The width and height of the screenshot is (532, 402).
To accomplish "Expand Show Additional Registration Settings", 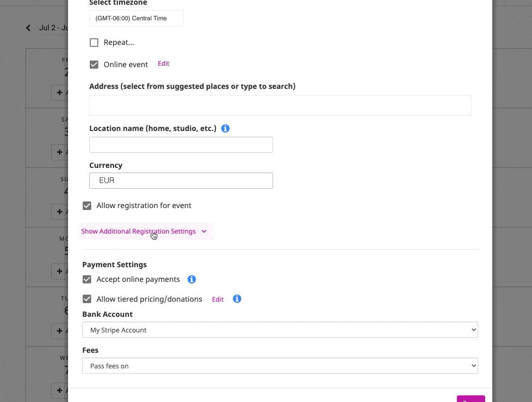I will click(138, 231).
